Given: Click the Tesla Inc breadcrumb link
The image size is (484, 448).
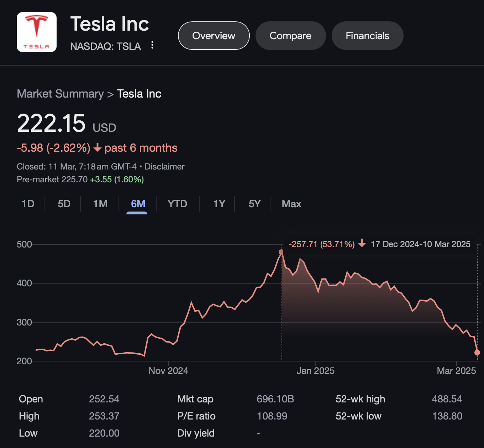Looking at the screenshot, I should point(139,94).
